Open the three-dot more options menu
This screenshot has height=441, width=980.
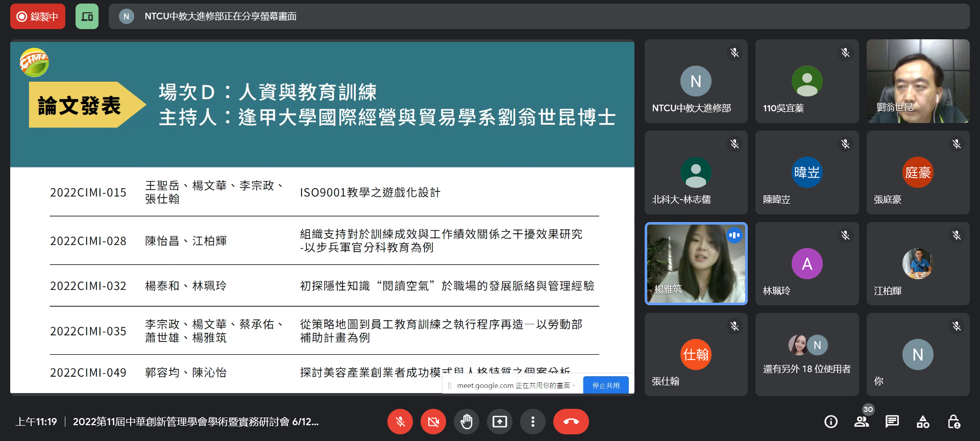pyautogui.click(x=533, y=422)
